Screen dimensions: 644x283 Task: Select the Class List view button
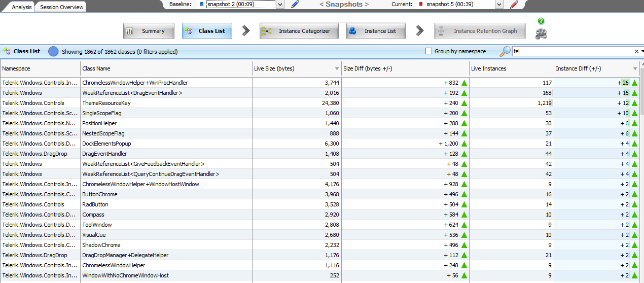pos(207,31)
